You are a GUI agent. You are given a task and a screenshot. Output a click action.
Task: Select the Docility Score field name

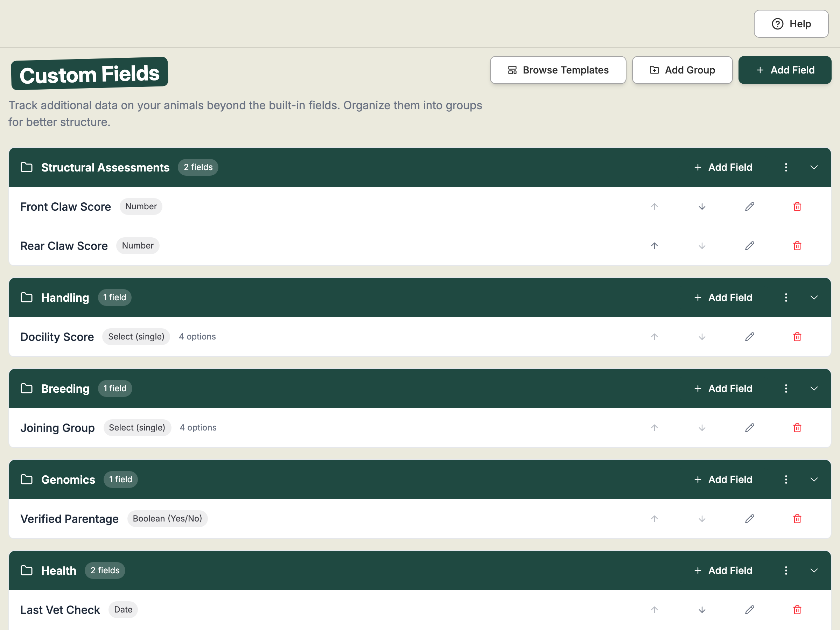[57, 337]
